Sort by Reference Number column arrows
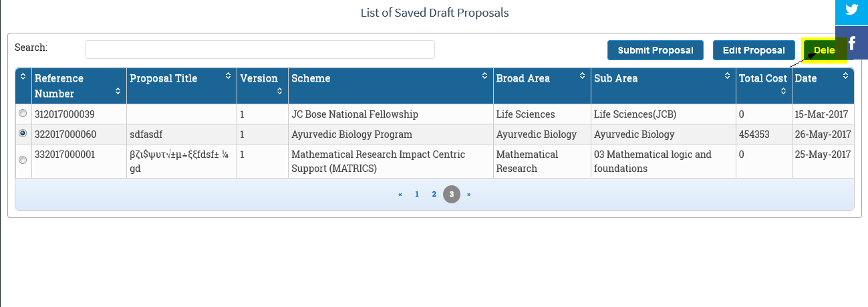The width and height of the screenshot is (868, 307). 118,91
